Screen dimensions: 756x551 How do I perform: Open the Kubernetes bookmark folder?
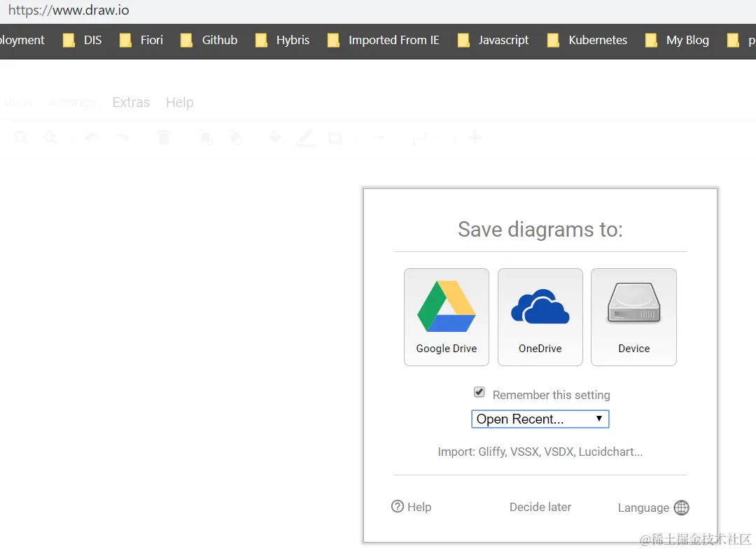(587, 40)
